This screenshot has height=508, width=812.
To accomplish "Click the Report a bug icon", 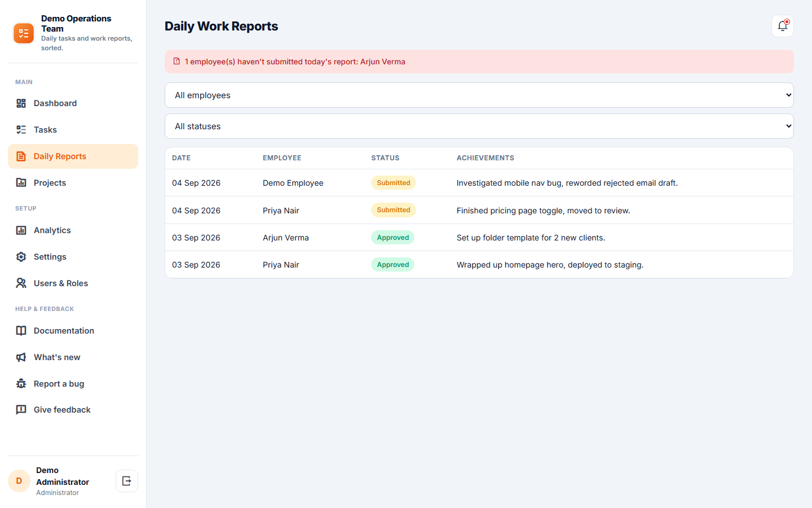I will point(21,384).
